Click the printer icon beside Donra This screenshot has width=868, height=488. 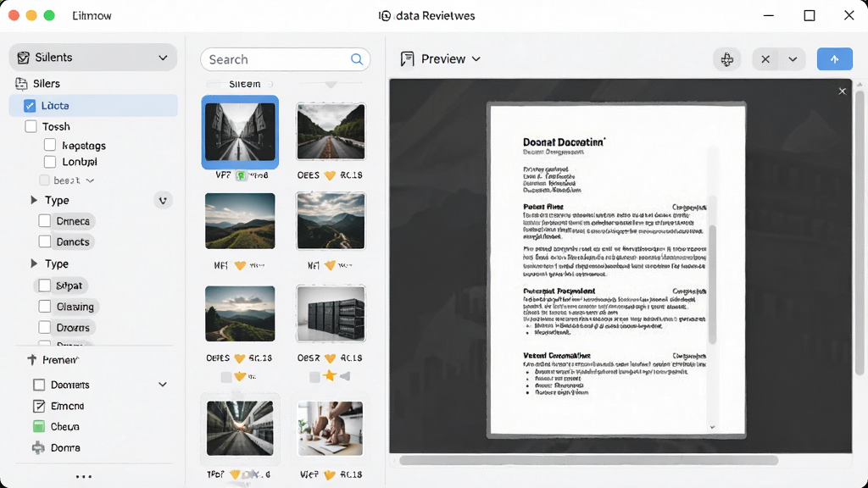click(x=38, y=447)
